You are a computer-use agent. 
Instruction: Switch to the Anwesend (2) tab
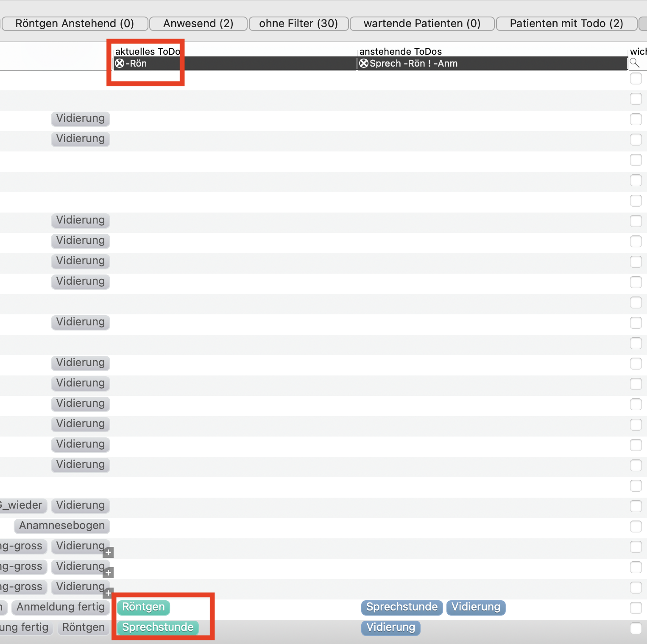tap(198, 24)
